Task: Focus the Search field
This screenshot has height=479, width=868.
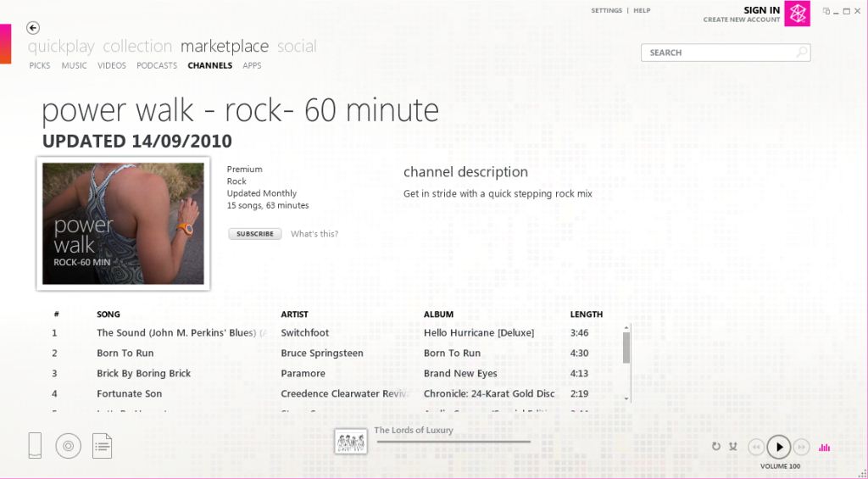Action: 726,53
